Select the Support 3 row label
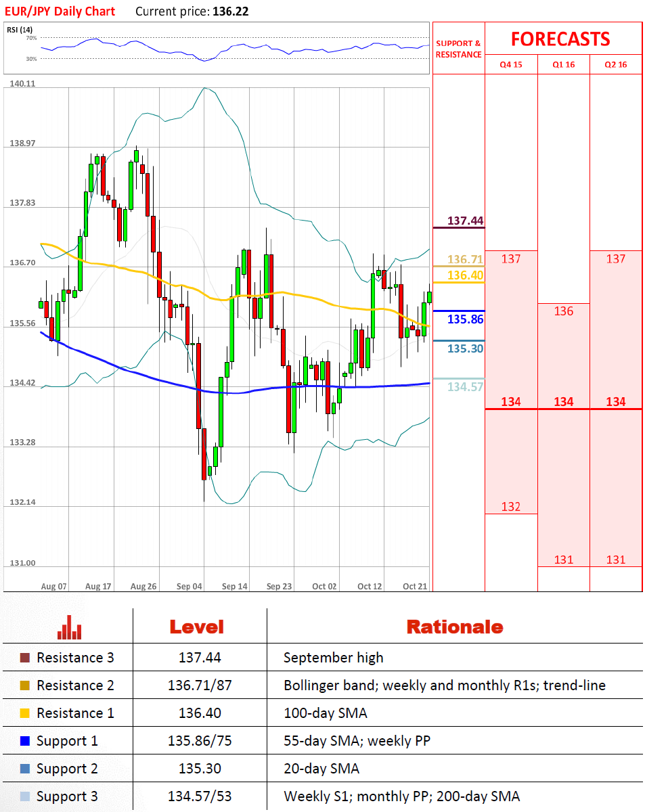 click(x=67, y=796)
